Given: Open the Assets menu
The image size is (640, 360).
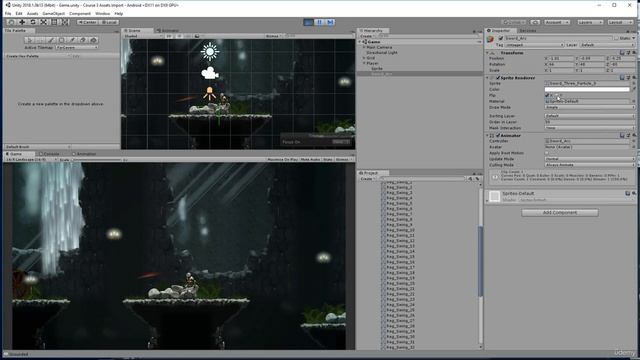Looking at the screenshot, I should pyautogui.click(x=32, y=13).
